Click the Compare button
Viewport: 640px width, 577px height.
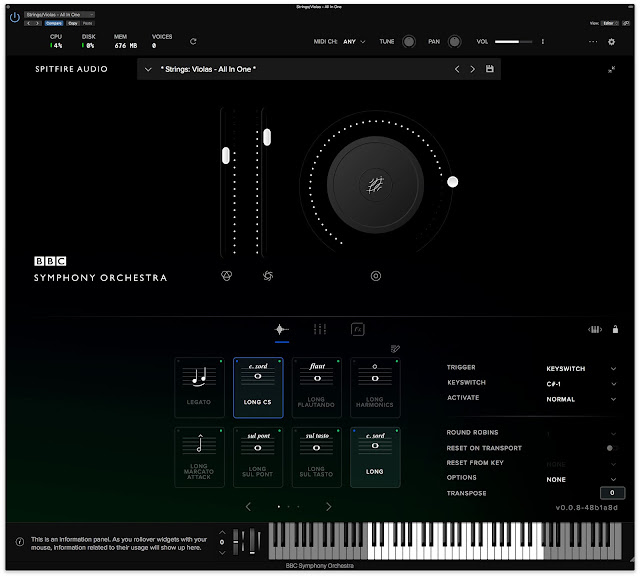pos(54,23)
